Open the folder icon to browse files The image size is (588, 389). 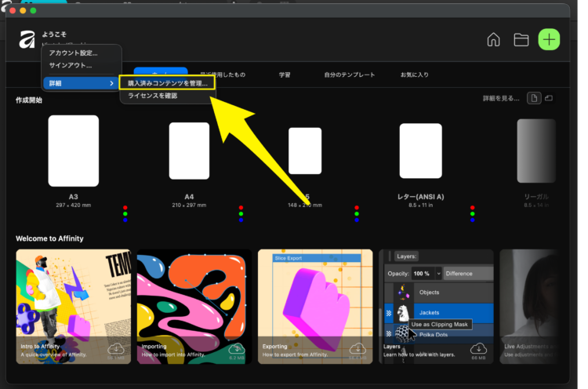(521, 39)
